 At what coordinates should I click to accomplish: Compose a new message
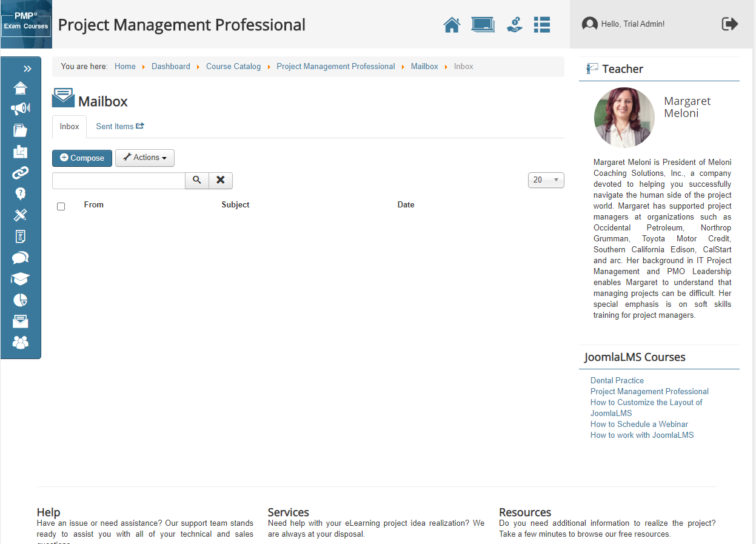click(82, 158)
